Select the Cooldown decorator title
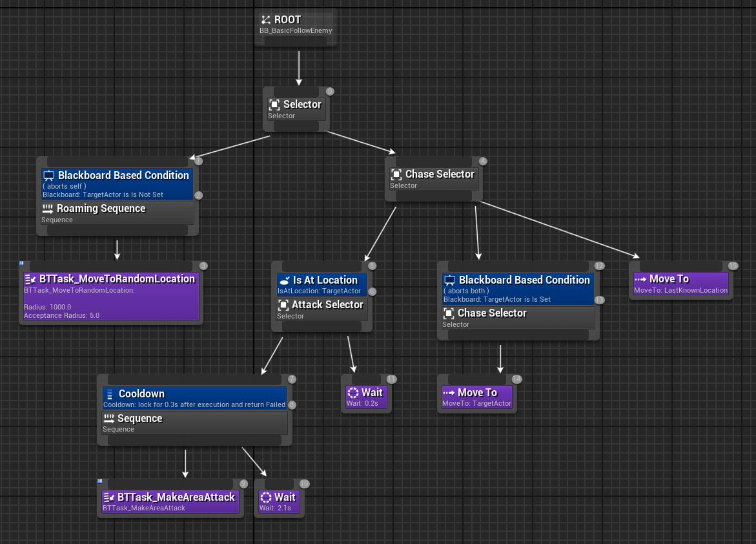 coord(142,394)
